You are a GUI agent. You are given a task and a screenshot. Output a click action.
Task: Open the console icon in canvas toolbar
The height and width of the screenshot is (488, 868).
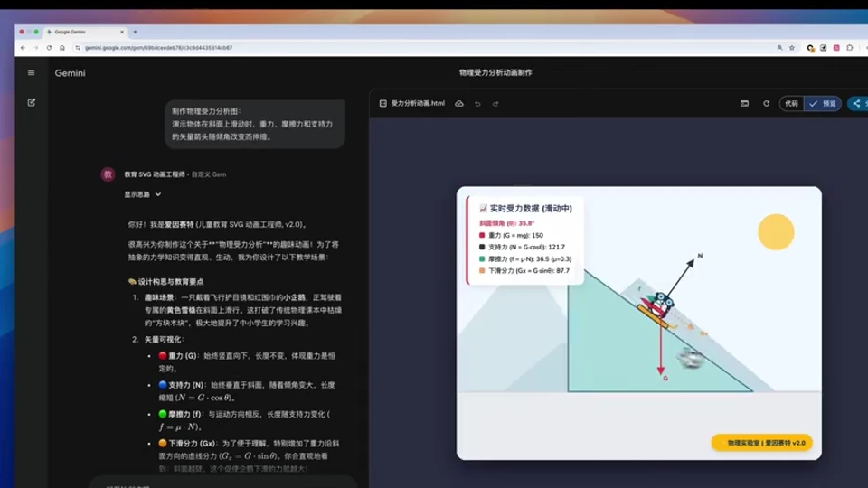point(744,103)
